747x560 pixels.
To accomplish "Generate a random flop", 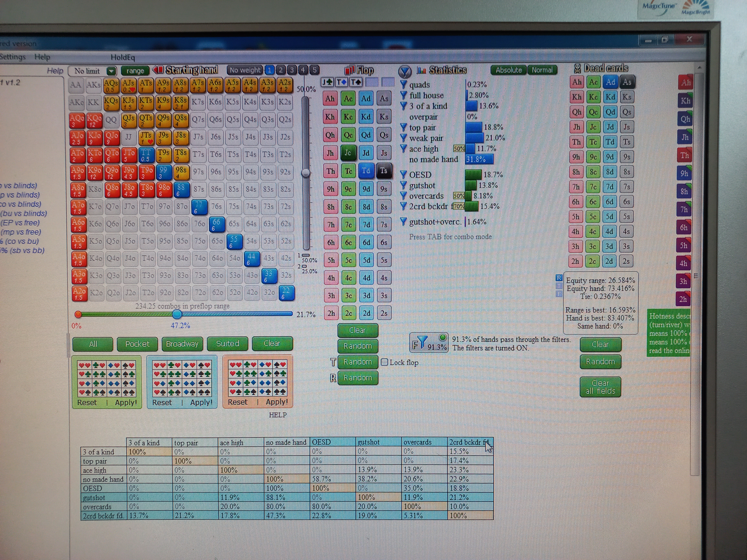I will pos(358,346).
